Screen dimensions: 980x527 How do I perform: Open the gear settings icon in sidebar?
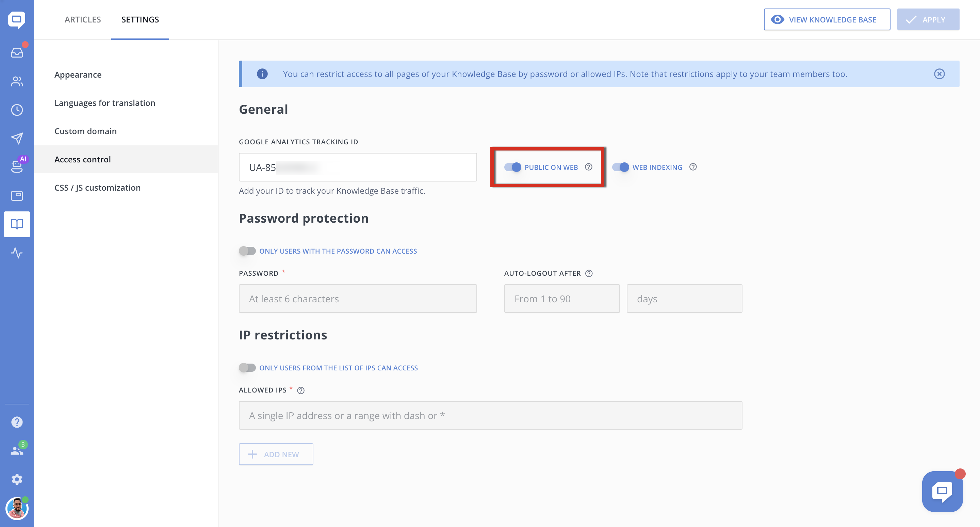[x=17, y=479]
